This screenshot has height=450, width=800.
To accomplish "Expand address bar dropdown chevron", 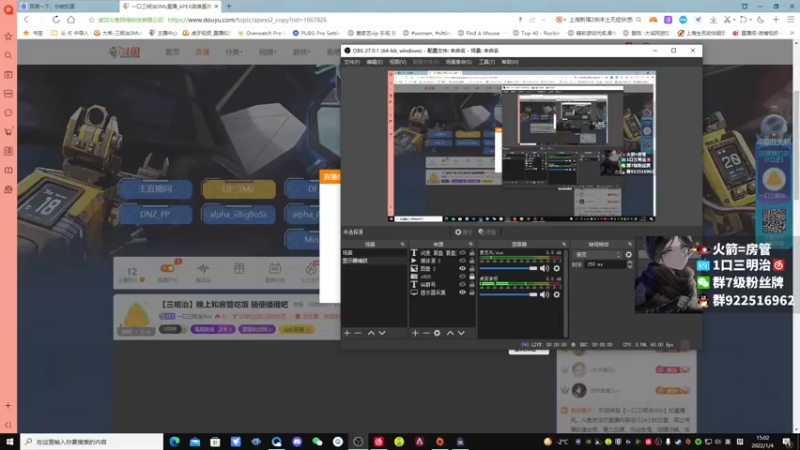I will tap(544, 20).
